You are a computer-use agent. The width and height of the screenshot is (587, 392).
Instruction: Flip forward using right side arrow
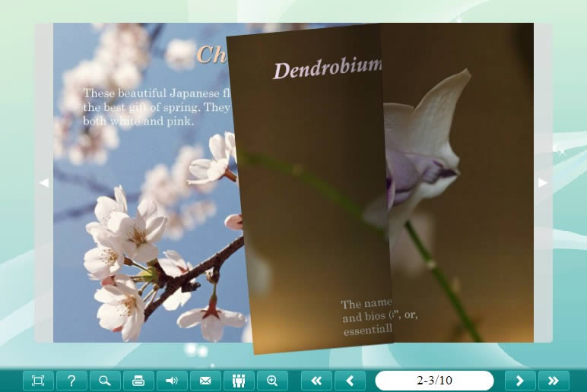point(543,182)
